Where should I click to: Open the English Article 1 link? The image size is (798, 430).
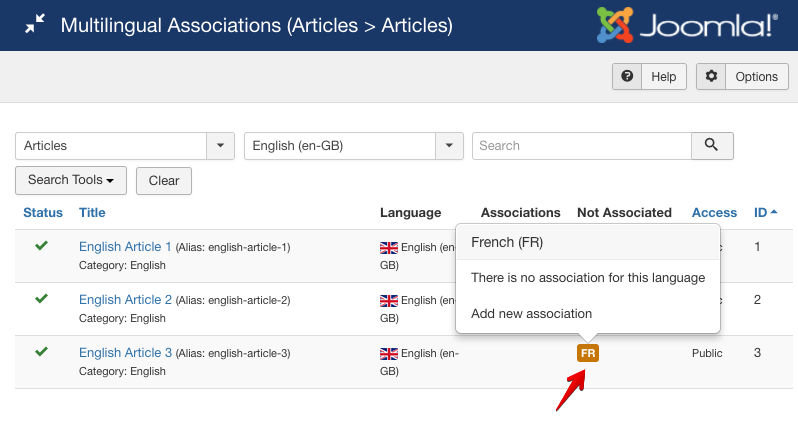point(125,246)
